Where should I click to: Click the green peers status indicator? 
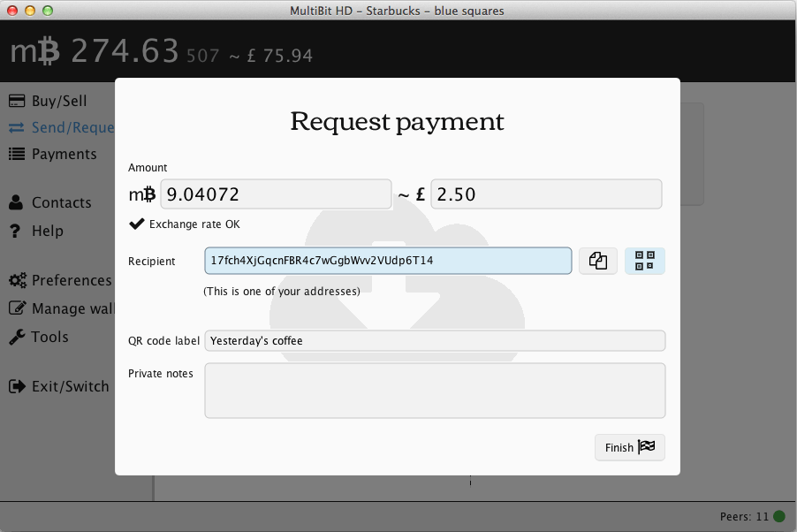(778, 516)
